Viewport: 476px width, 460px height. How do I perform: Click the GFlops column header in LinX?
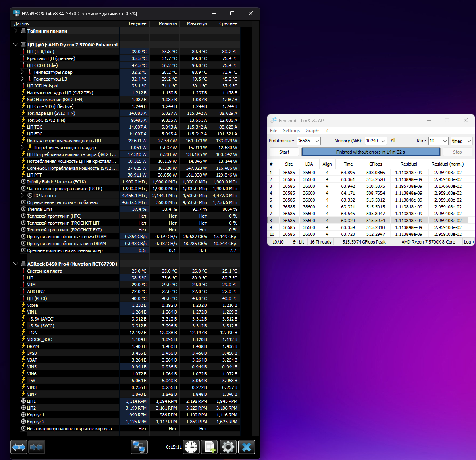pos(376,164)
